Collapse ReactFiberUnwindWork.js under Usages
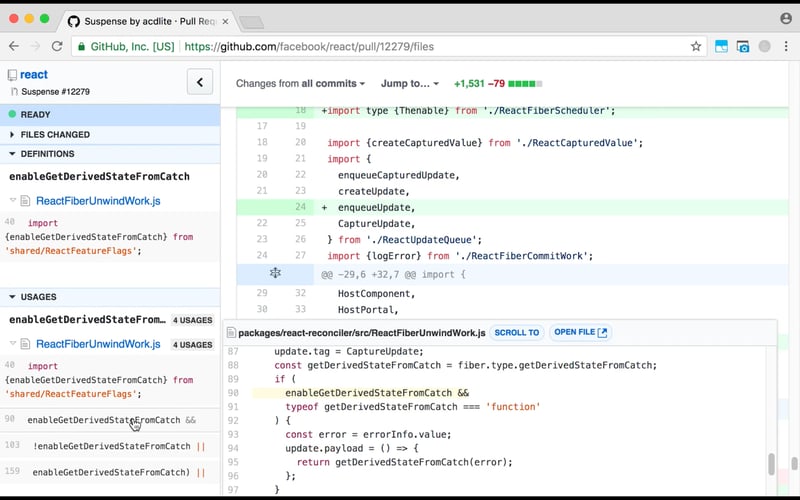Screen dimensions: 800x500 [x=13, y=343]
